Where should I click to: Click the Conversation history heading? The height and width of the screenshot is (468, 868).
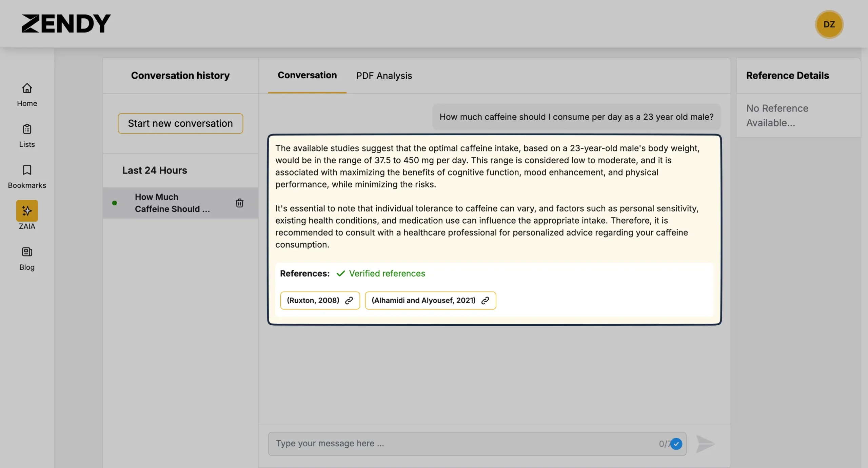[x=180, y=75]
